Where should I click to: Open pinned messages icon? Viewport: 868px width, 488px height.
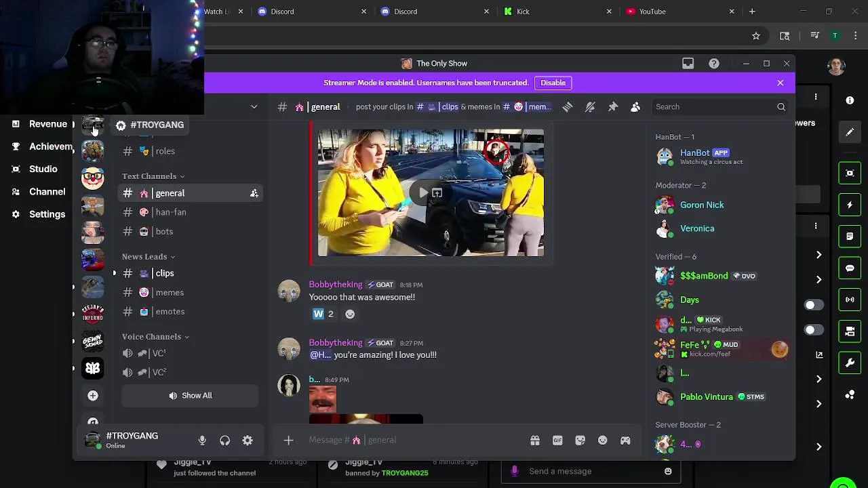pyautogui.click(x=613, y=107)
